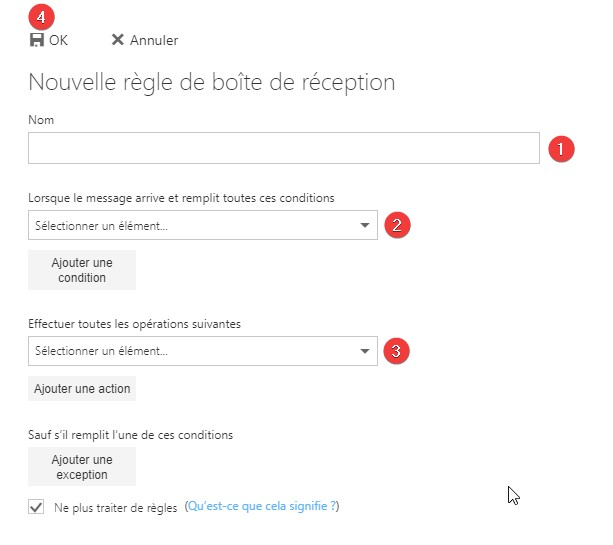Click the X icon beside Annuler
Image resolution: width=613 pixels, height=545 pixels.
point(118,40)
